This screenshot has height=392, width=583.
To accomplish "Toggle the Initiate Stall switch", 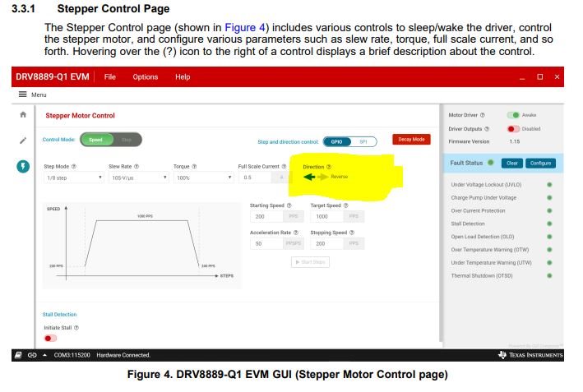I will coord(50,338).
